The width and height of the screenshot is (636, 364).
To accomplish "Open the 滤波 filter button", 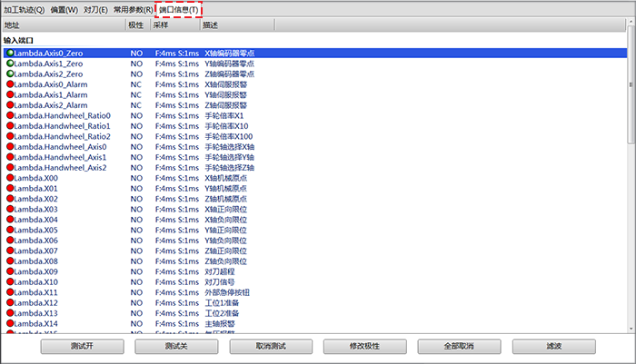I will click(x=554, y=346).
